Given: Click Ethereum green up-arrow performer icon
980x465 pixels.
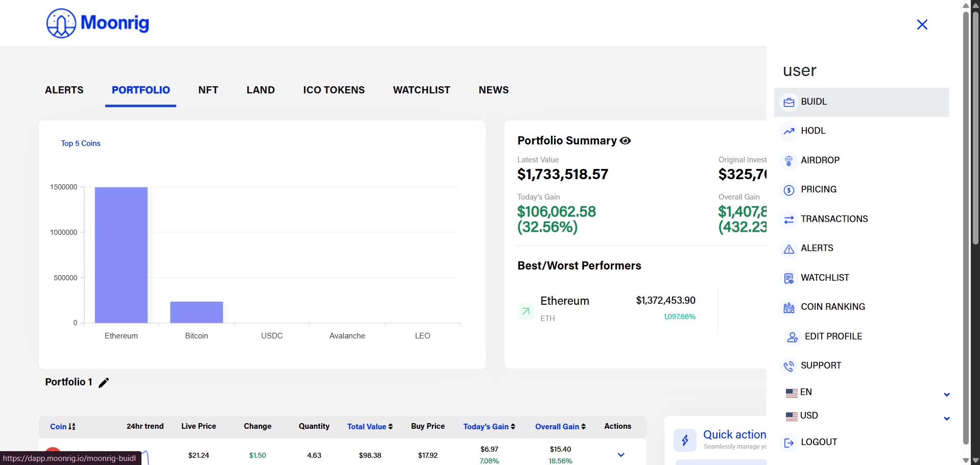Looking at the screenshot, I should 525,311.
